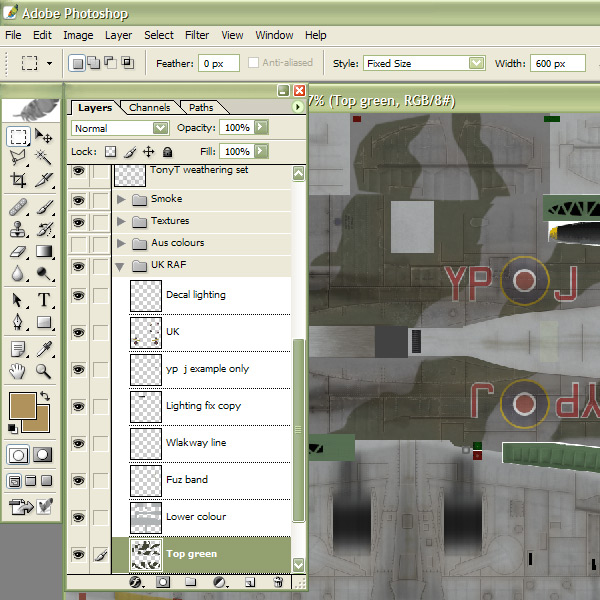Select the Zoom tool
Viewport: 600px width, 600px height.
click(43, 371)
